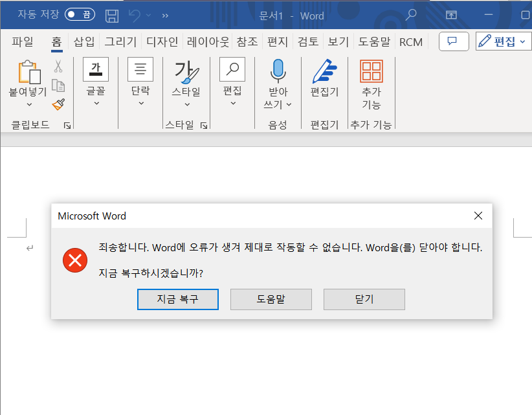Open the 도움말 (Help) ribbon tab
Screen dimensions: 532x415
click(x=374, y=41)
